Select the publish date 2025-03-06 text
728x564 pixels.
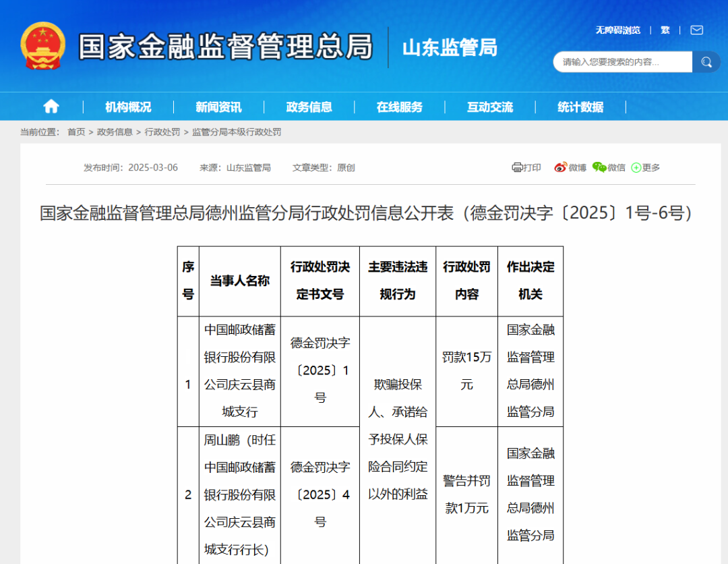(x=153, y=167)
